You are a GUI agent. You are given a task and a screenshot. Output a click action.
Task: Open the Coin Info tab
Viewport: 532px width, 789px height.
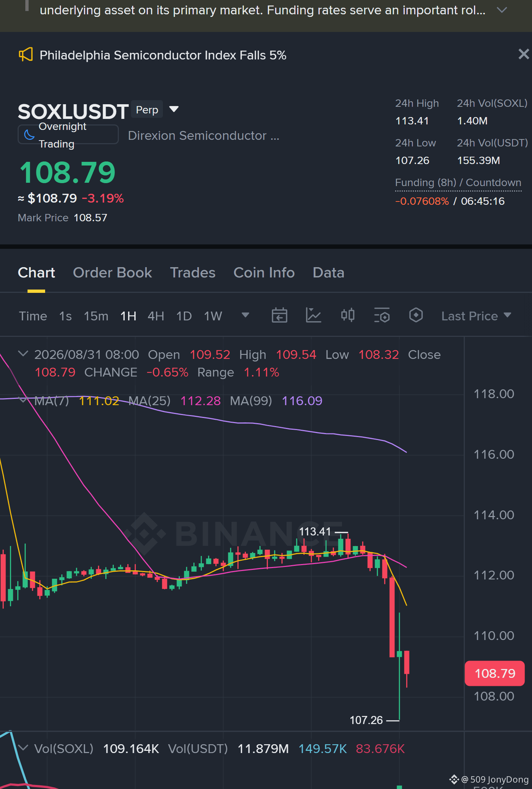[264, 273]
